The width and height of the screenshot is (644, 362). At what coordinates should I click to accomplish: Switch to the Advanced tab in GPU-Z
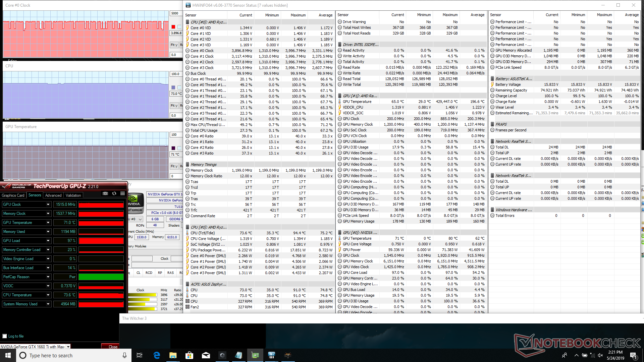53,195
